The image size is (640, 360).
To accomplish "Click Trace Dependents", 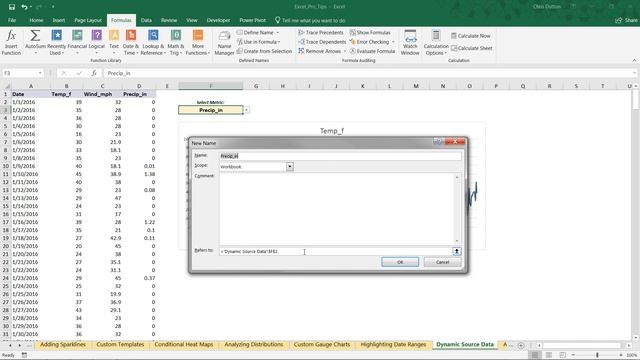I will pos(322,42).
